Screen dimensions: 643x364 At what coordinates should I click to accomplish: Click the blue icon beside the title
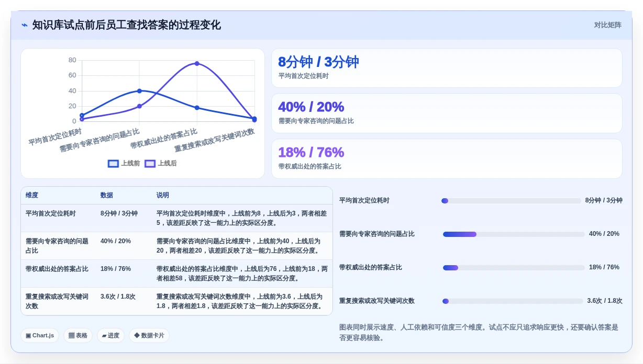click(25, 25)
